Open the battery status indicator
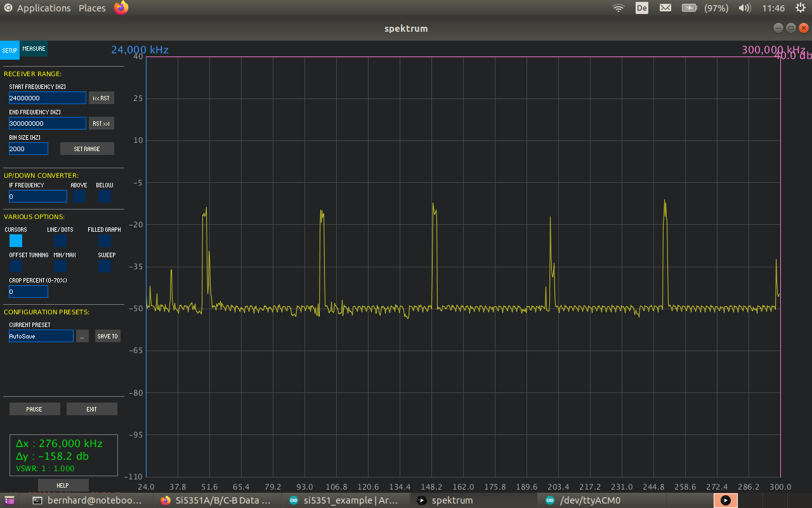The image size is (812, 508). point(690,8)
